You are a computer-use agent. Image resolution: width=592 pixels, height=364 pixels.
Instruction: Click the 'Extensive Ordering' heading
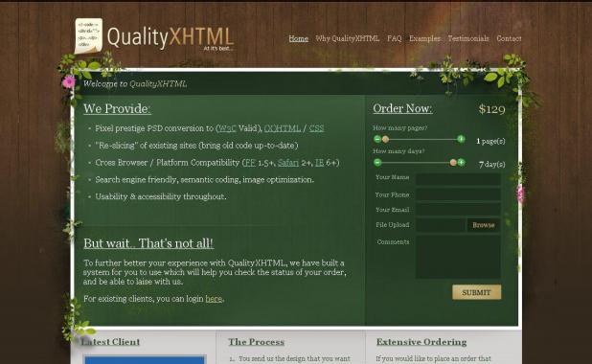click(421, 342)
